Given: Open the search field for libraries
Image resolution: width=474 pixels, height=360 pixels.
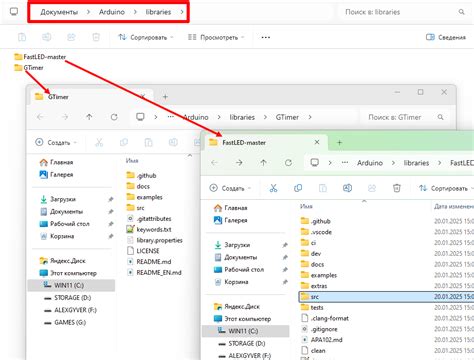Looking at the screenshot, I should pyautogui.click(x=403, y=12).
